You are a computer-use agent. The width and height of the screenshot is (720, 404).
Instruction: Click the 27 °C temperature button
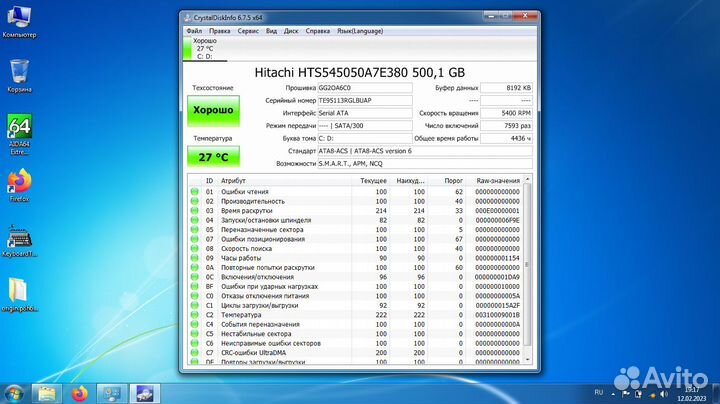click(214, 157)
